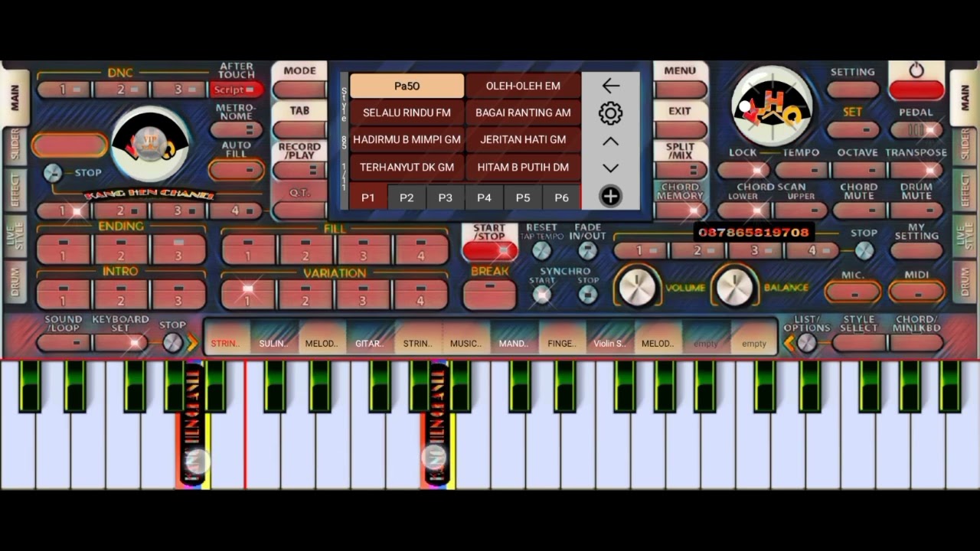Toggle the MIC. button
980x551 pixels.
(853, 292)
